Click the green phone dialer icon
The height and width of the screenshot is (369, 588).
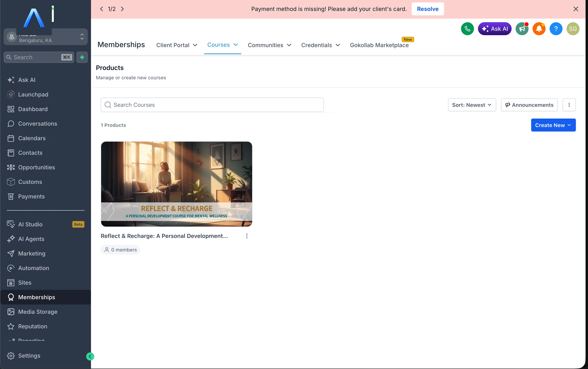pos(467,29)
